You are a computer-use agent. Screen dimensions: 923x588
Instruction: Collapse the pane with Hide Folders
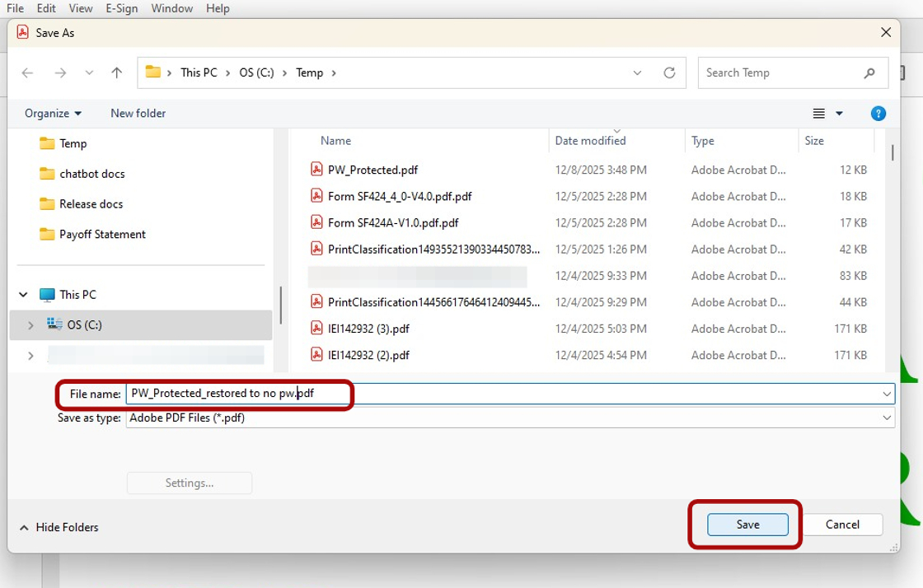coord(59,527)
